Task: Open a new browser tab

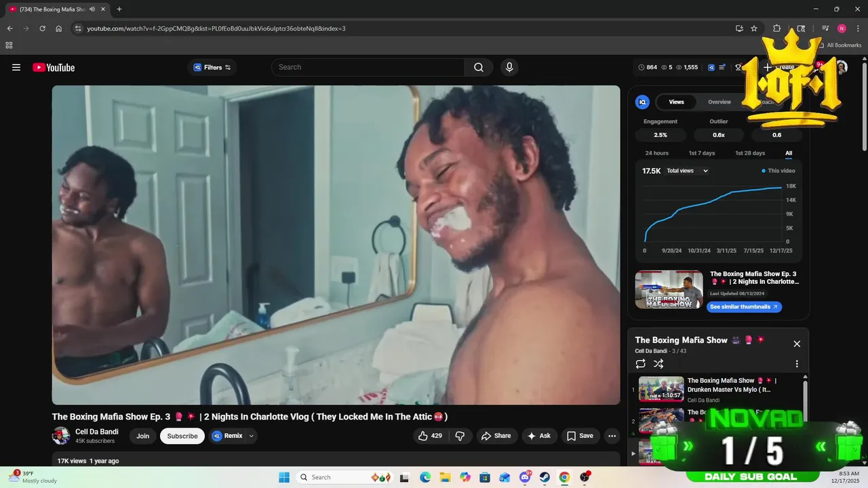Action: [x=119, y=9]
